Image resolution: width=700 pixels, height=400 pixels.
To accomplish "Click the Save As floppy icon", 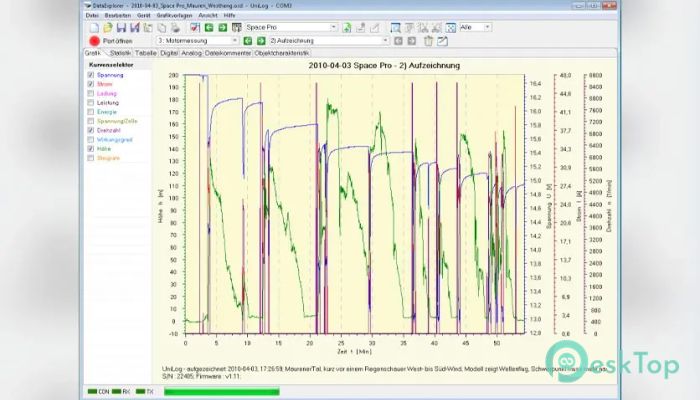I will [x=134, y=28].
